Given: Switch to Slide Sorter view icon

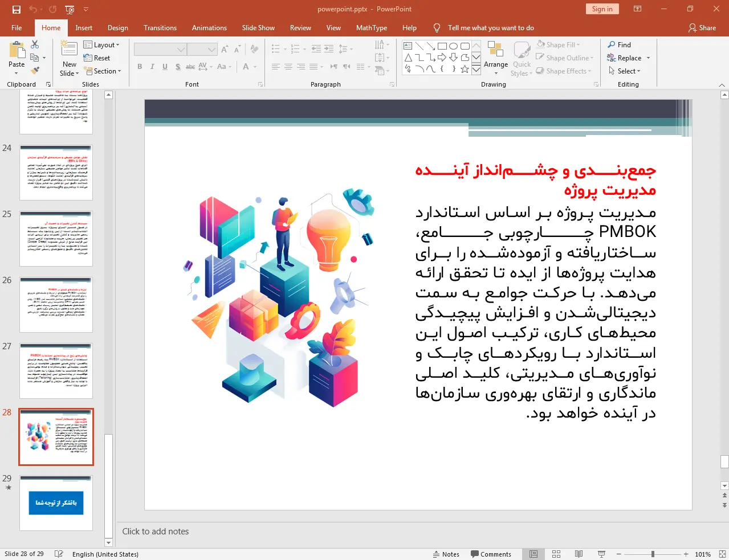Looking at the screenshot, I should point(556,554).
